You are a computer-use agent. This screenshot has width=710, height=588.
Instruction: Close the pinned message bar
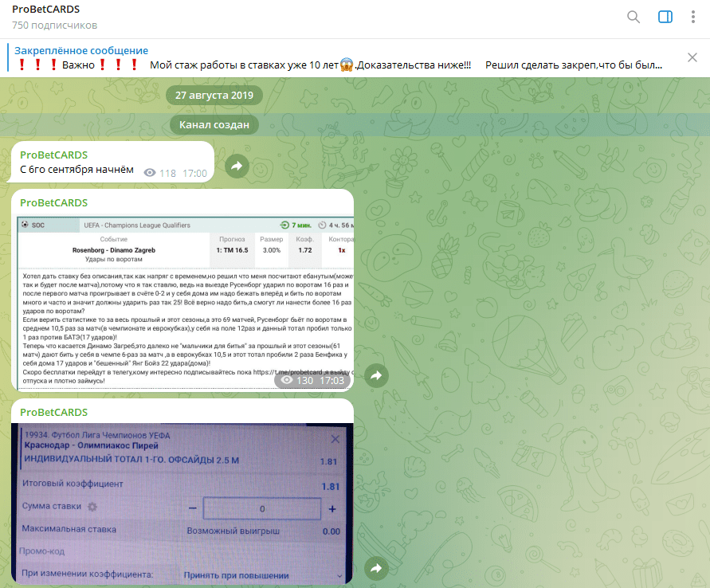[x=692, y=57]
